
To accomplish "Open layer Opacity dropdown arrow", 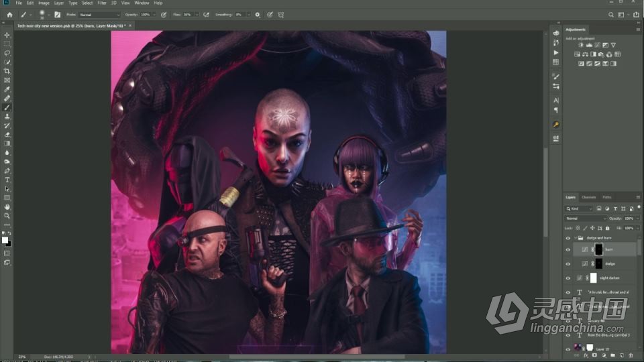I will [x=638, y=219].
